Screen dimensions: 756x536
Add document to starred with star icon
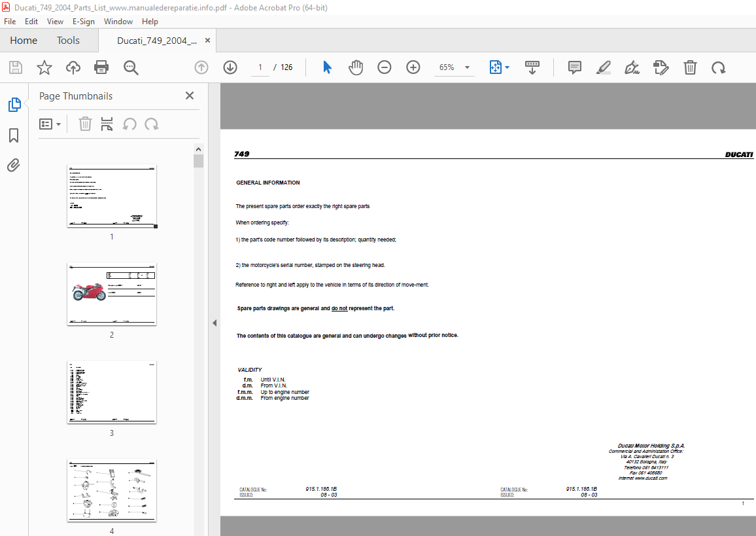(x=44, y=67)
